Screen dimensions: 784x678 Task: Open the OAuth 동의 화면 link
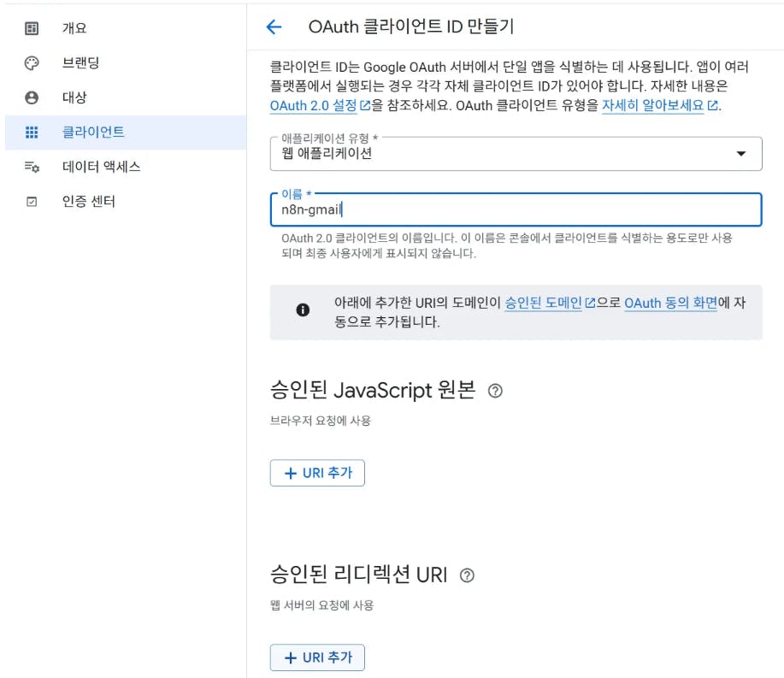pos(670,303)
